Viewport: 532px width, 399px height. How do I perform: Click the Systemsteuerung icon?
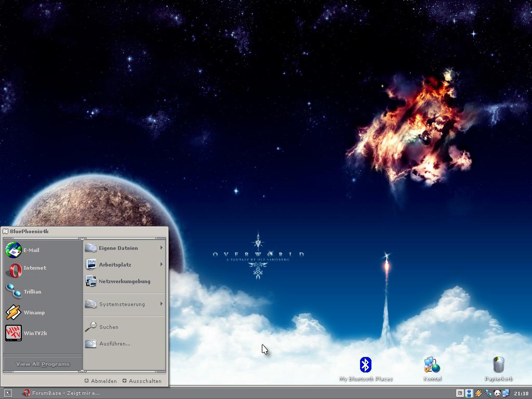90,304
